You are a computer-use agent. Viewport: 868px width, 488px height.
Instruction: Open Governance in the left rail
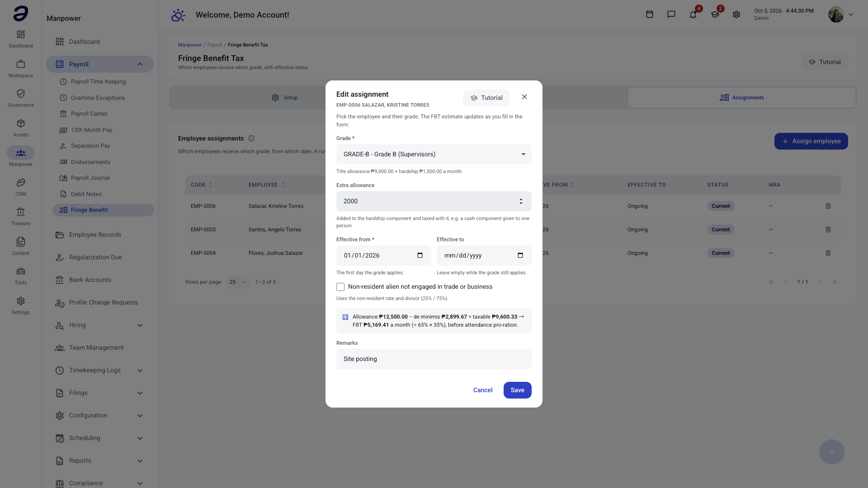(21, 98)
